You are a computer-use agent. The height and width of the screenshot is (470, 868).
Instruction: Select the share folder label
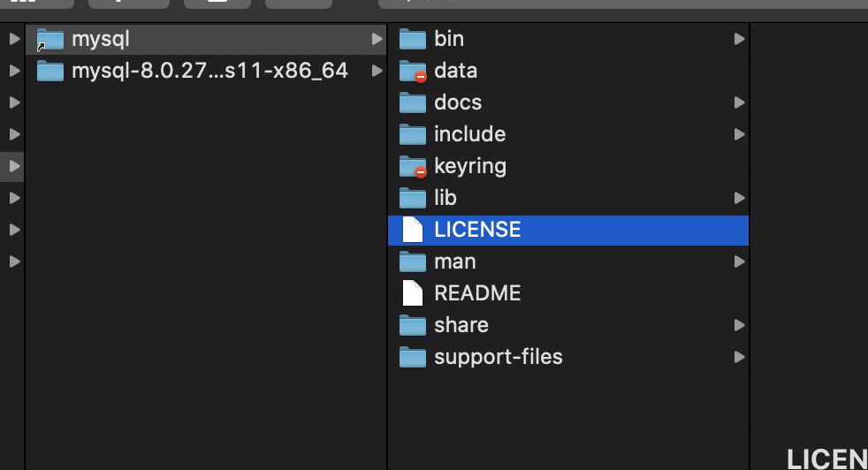pyautogui.click(x=461, y=325)
